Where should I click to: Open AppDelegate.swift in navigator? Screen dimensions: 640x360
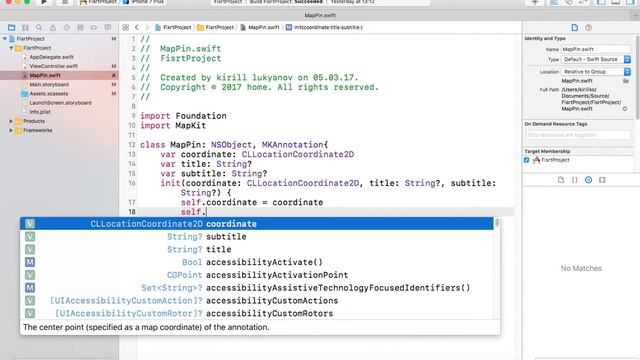pos(51,57)
